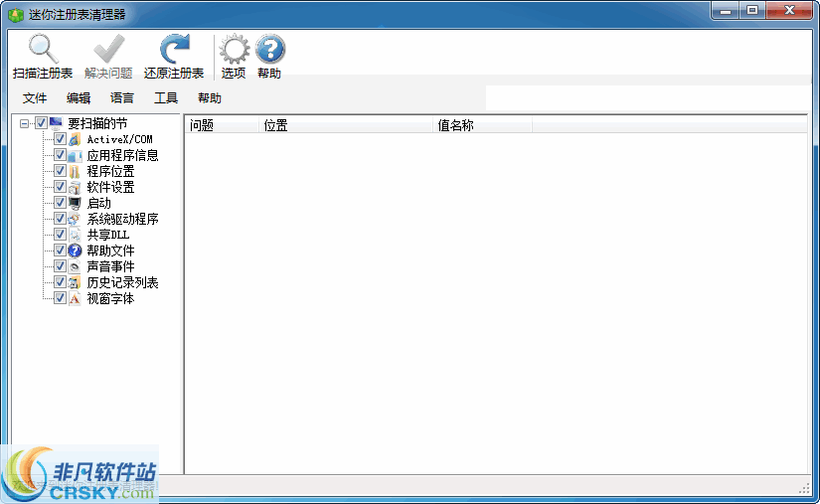The image size is (820, 504).
Task: Open the 语言 menu
Action: click(122, 97)
